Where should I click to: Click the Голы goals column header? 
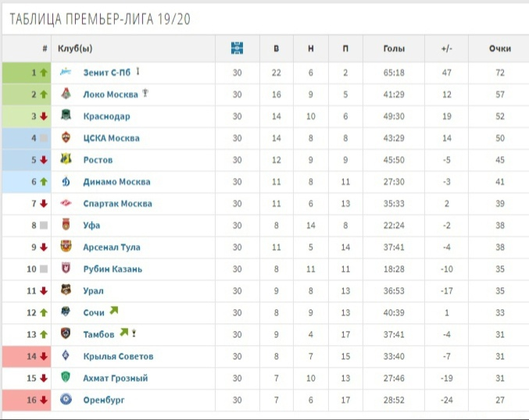394,48
